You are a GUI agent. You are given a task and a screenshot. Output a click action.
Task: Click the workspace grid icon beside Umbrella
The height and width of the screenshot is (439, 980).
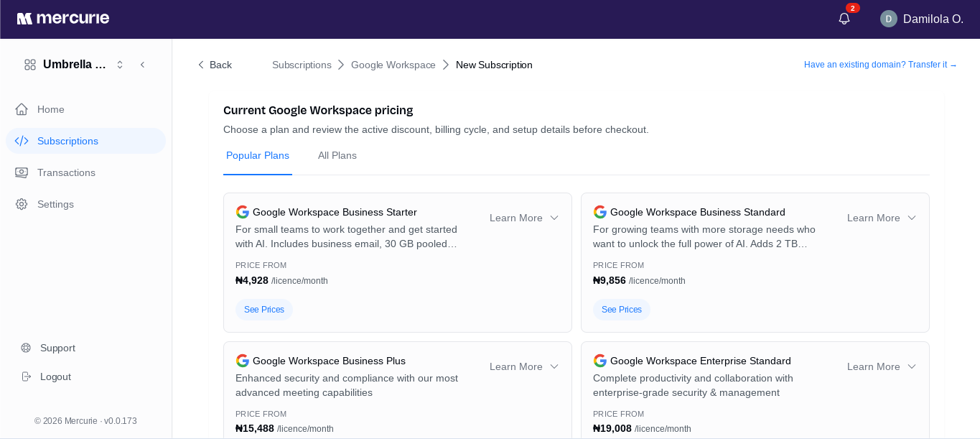(30, 65)
